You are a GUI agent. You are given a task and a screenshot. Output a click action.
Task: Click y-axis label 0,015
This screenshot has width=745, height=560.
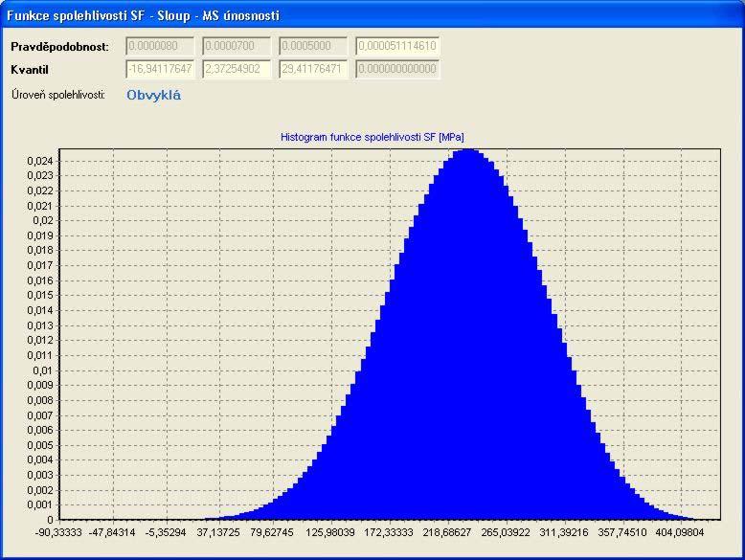tap(40, 296)
